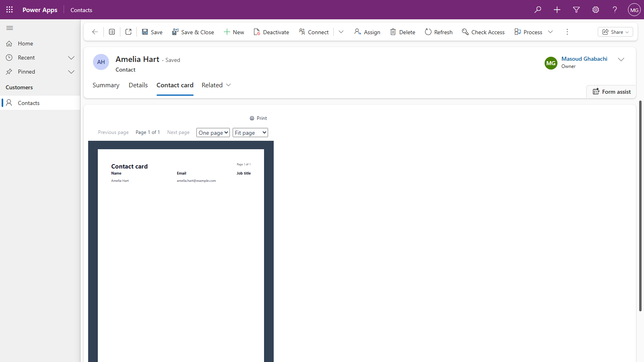Viewport: 644px width, 362px height.
Task: Click the Deactivate command
Action: pyautogui.click(x=271, y=32)
